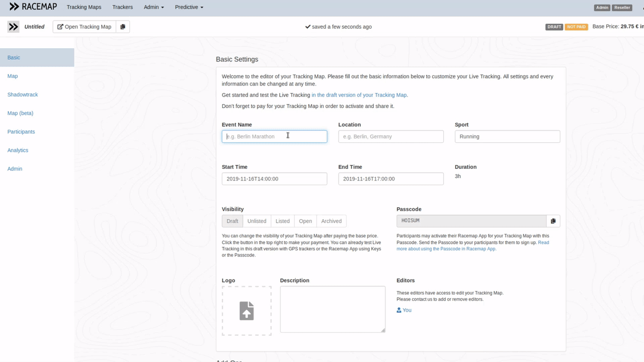This screenshot has height=362, width=644.
Task: Click the RACEMAP logo in navbar
Action: click(33, 7)
